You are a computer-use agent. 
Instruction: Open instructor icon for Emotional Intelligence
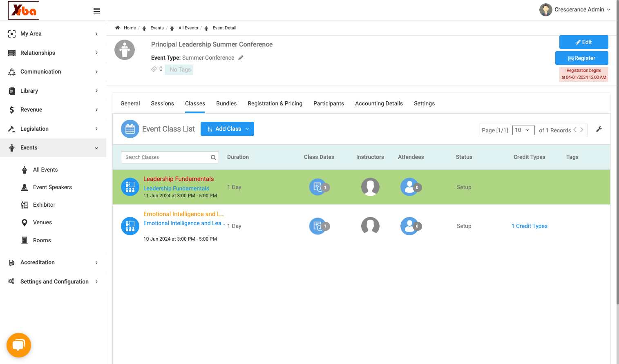click(370, 226)
